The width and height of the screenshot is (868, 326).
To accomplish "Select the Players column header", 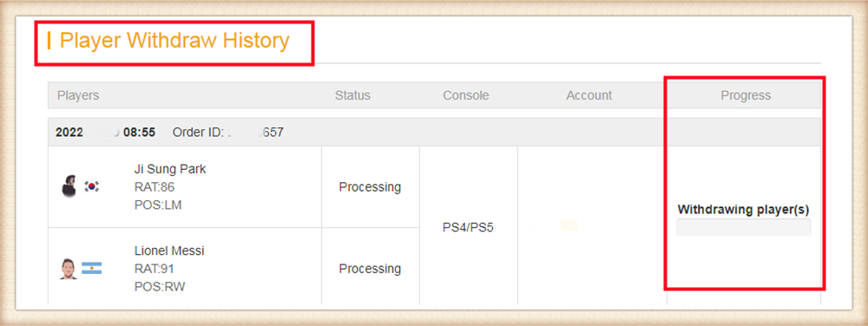I will coord(78,95).
